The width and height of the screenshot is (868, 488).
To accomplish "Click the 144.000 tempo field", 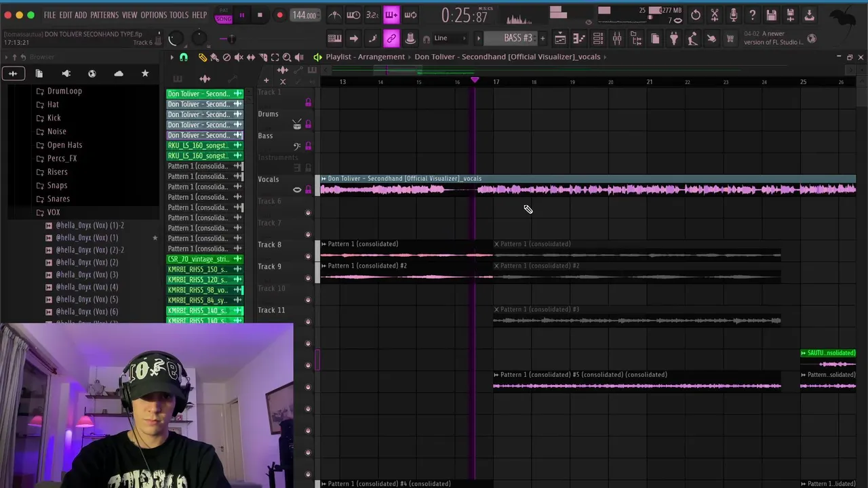I will (304, 15).
